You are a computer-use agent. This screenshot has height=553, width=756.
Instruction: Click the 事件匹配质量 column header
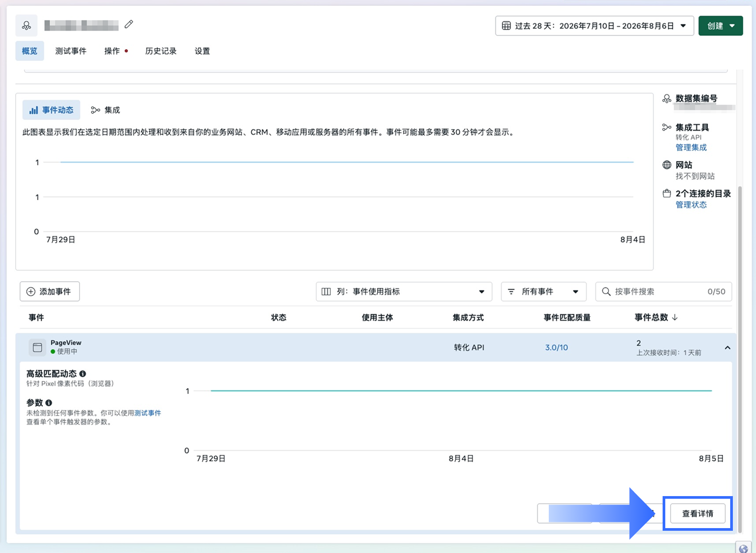(567, 317)
